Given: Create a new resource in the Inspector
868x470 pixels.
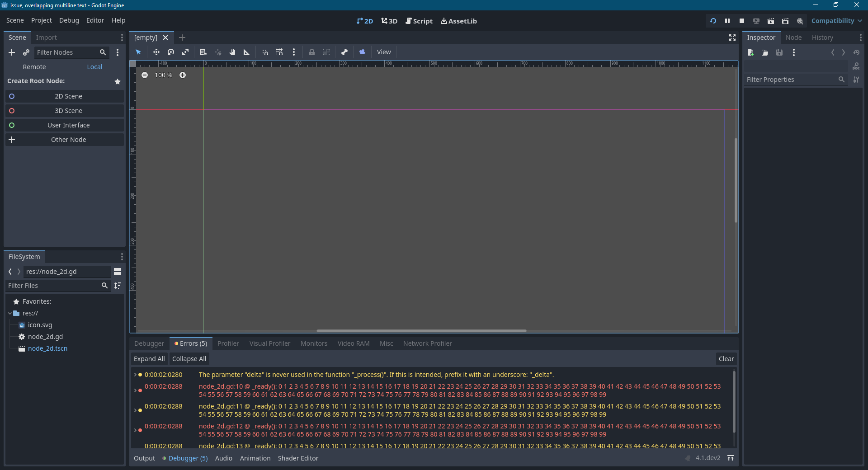Looking at the screenshot, I should [x=750, y=52].
